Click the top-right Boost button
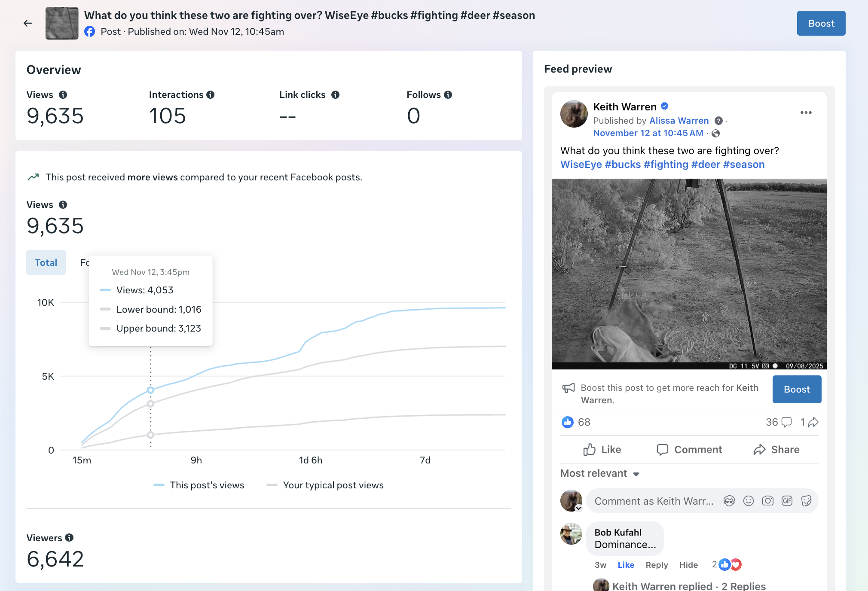The width and height of the screenshot is (868, 591). tap(821, 23)
